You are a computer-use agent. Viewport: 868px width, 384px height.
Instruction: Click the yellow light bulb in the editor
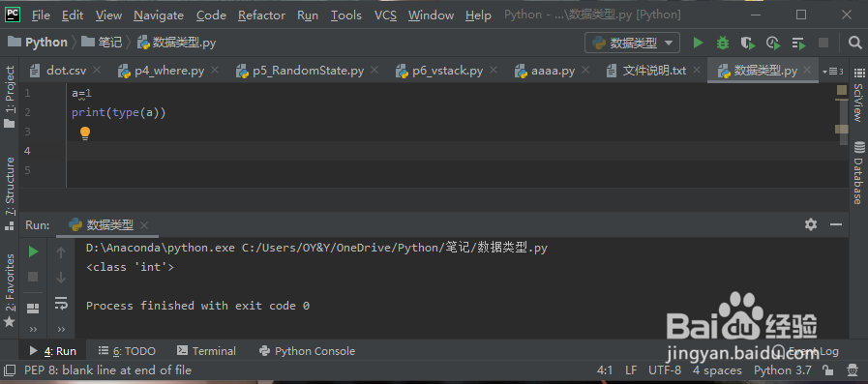point(85,133)
